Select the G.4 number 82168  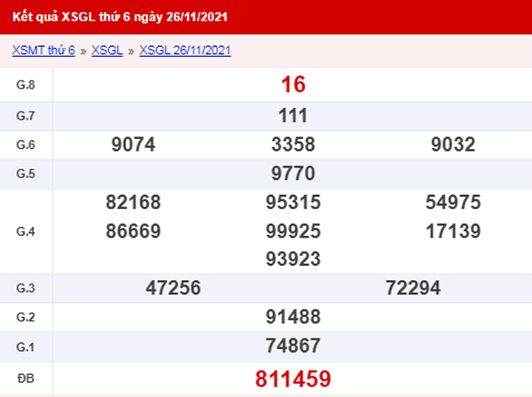coord(133,202)
